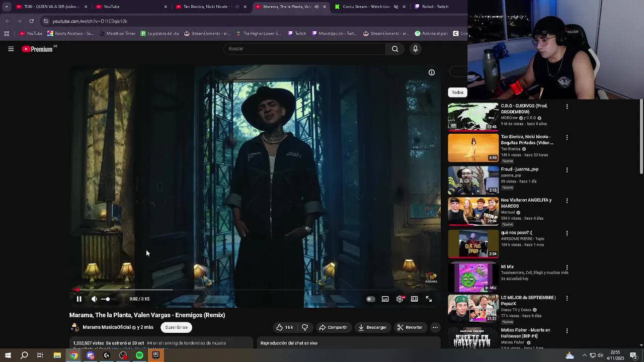
Task: Click the browser back arrow
Action: [7, 21]
